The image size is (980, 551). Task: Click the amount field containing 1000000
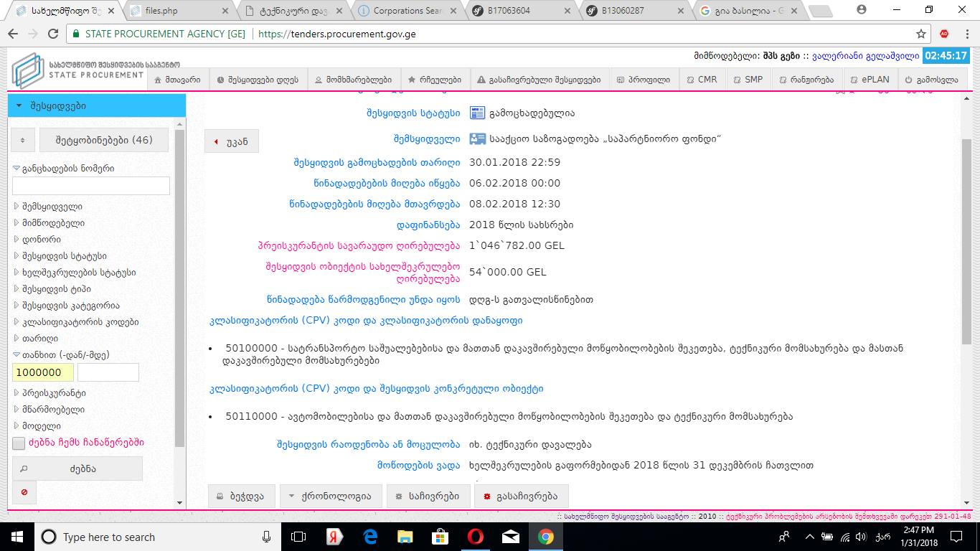[43, 372]
